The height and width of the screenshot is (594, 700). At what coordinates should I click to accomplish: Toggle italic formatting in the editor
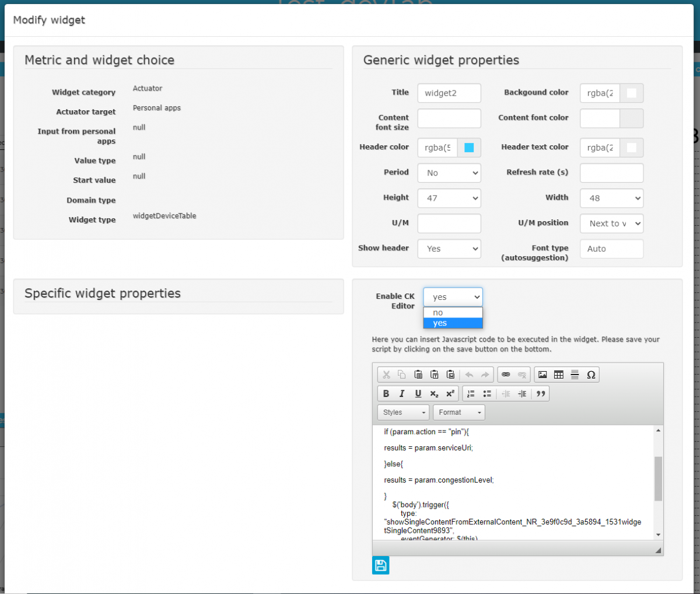(402, 394)
